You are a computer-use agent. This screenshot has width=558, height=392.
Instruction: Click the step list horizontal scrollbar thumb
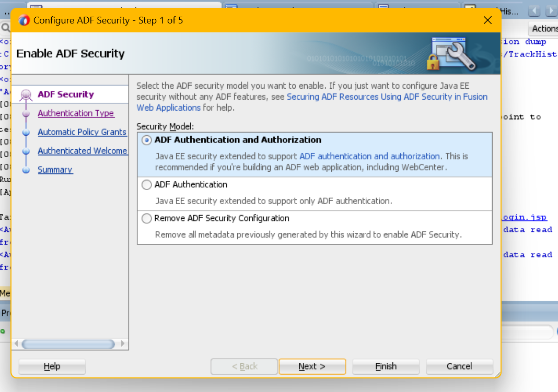pos(68,344)
